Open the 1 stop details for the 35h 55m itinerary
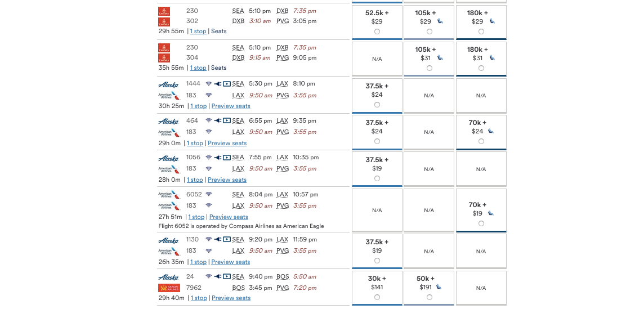The height and width of the screenshot is (309, 644). (x=198, y=68)
